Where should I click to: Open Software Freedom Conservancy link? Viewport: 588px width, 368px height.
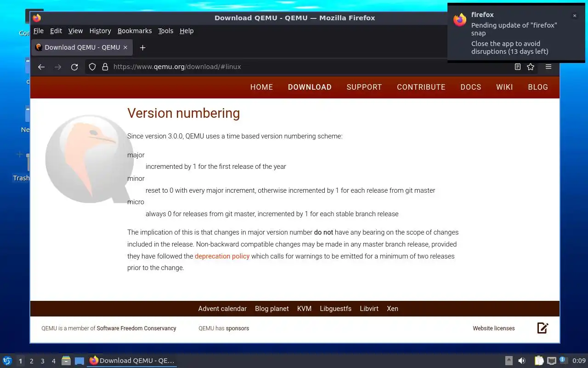pyautogui.click(x=136, y=328)
